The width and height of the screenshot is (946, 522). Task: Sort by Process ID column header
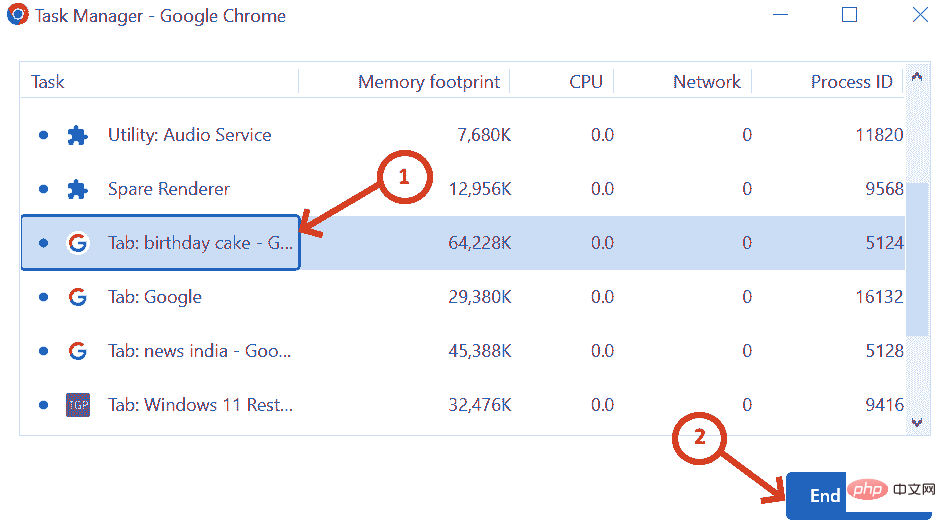(851, 82)
